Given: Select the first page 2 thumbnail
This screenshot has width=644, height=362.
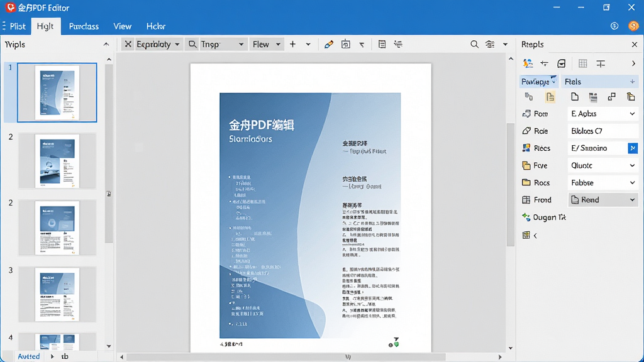Looking at the screenshot, I should [57, 161].
